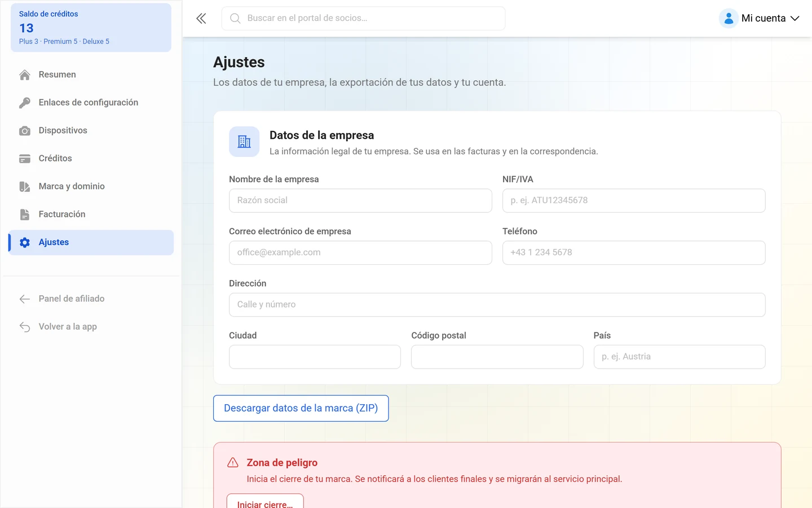Open Marca y dominio settings

(91, 186)
